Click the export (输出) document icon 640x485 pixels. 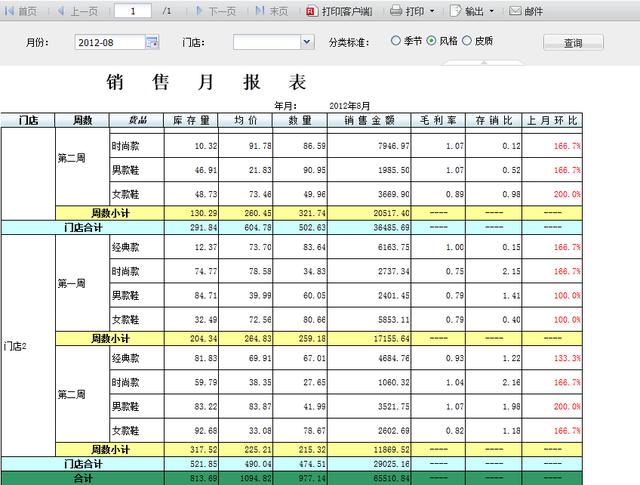point(455,11)
